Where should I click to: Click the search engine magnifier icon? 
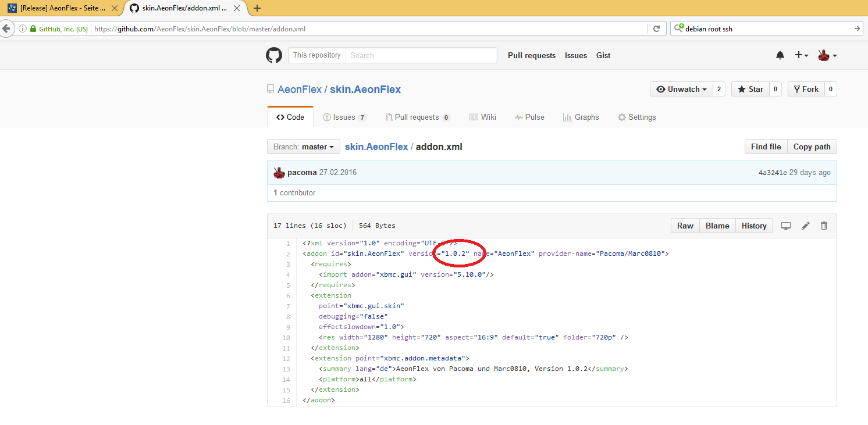678,28
